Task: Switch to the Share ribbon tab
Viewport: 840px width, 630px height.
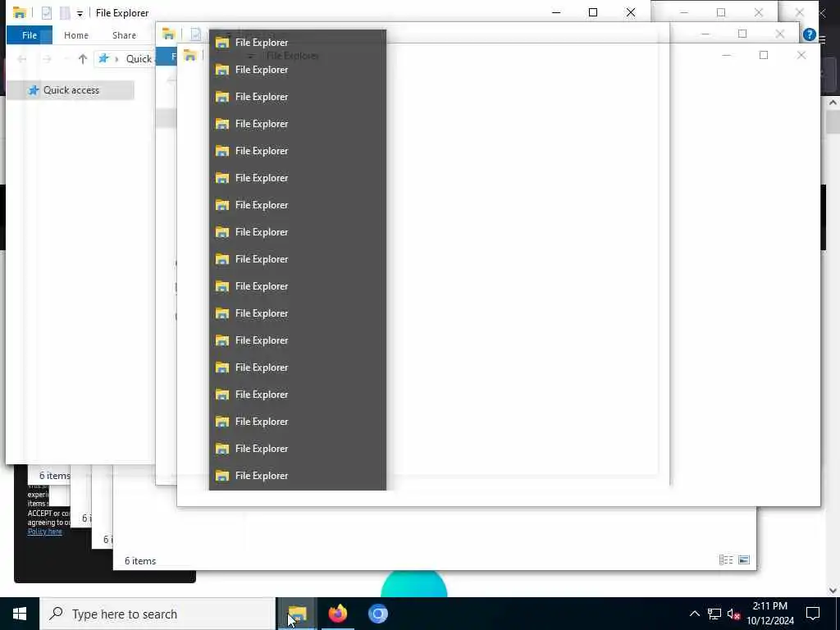Action: coord(124,35)
